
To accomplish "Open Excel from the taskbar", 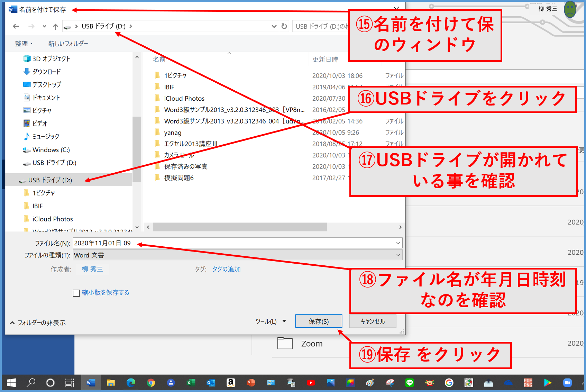I will [191, 383].
